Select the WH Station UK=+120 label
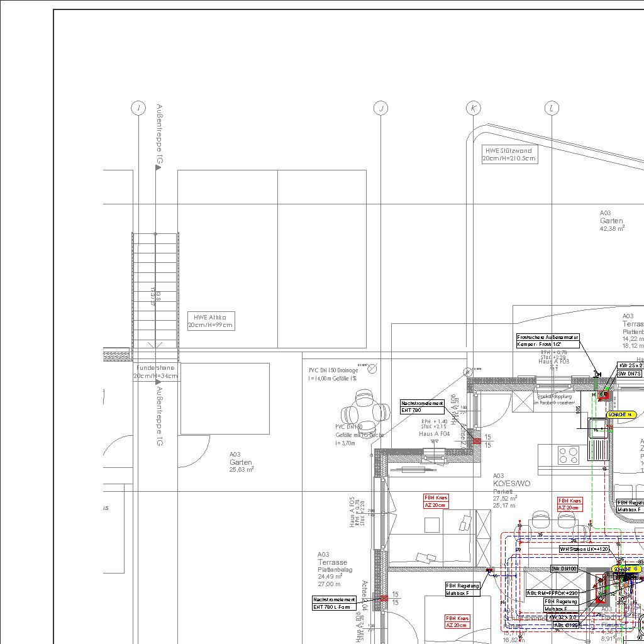 (584, 549)
